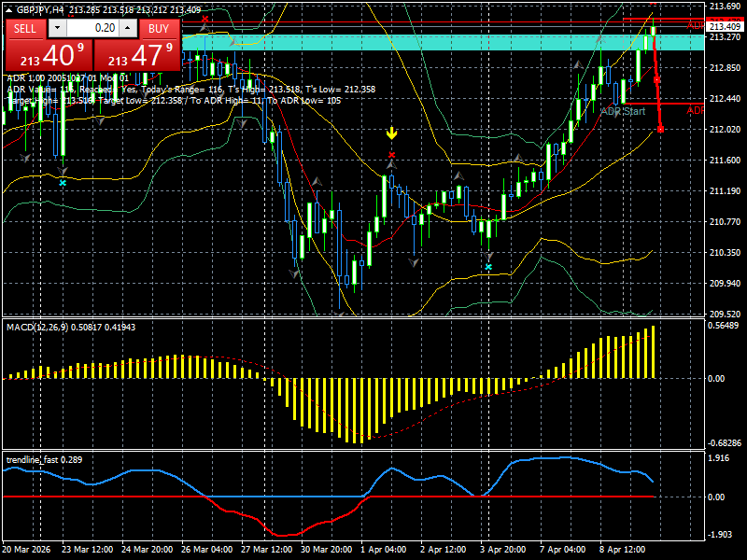Increase the lot size with the up arrow
Image resolution: width=747 pixels, height=560 pixels.
[127, 28]
